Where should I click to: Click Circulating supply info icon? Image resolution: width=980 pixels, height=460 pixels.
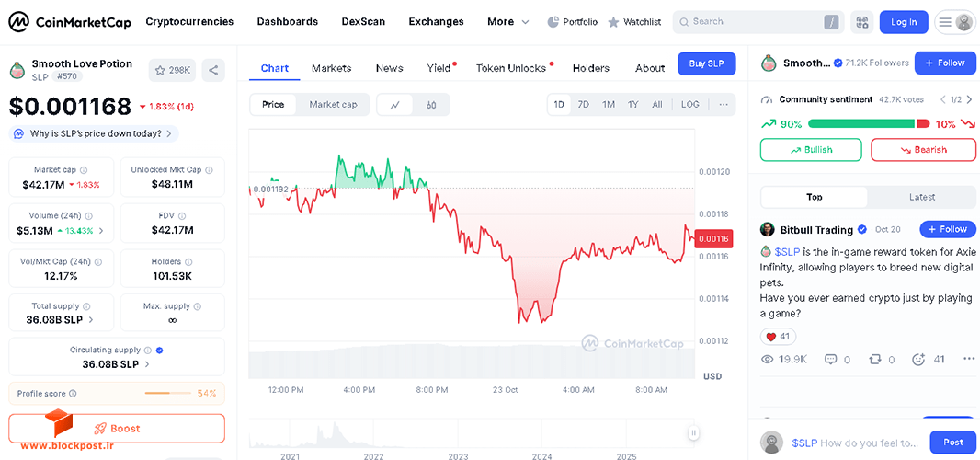click(148, 351)
